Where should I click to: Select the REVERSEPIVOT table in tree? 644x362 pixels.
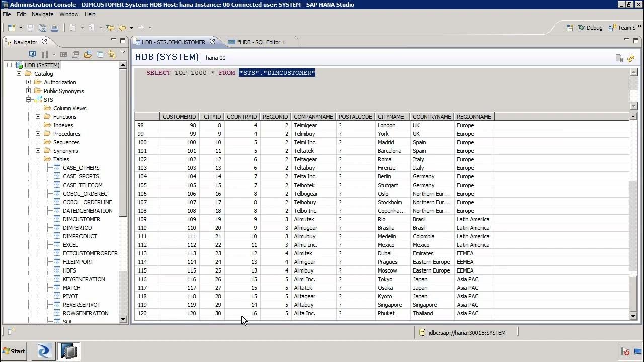click(82, 305)
